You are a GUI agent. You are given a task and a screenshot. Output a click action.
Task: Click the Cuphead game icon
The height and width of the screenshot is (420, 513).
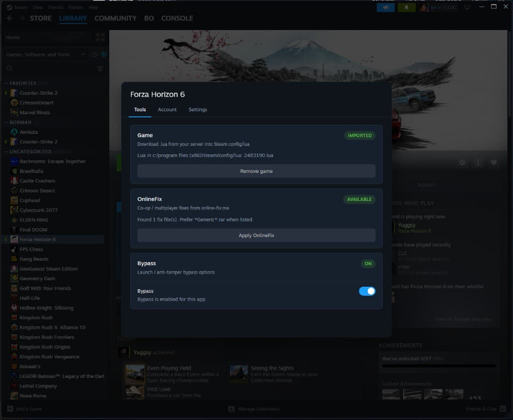[x=14, y=200]
